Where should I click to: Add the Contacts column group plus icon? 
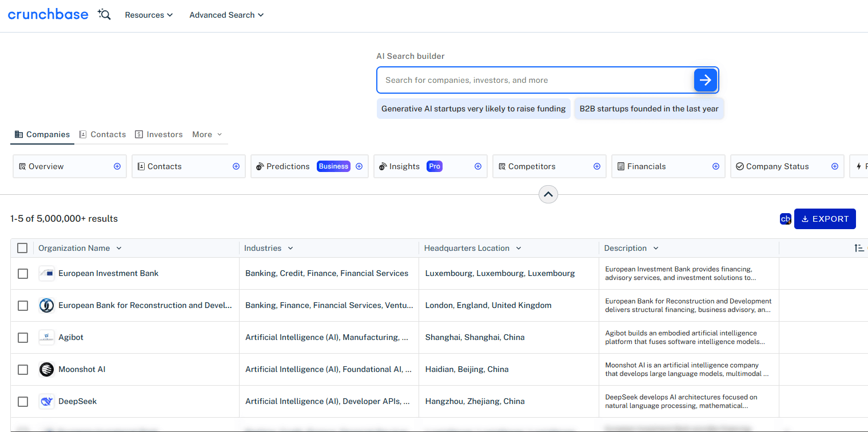pos(236,166)
